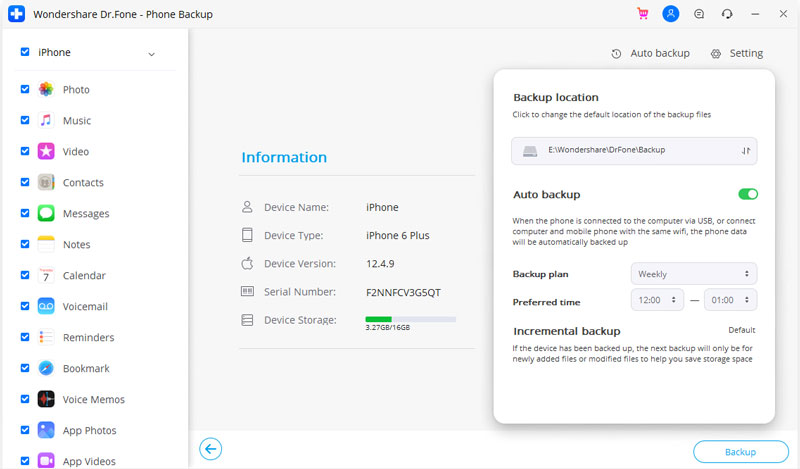Image resolution: width=800 pixels, height=469 pixels.
Task: Click the Notes icon
Action: tap(46, 244)
